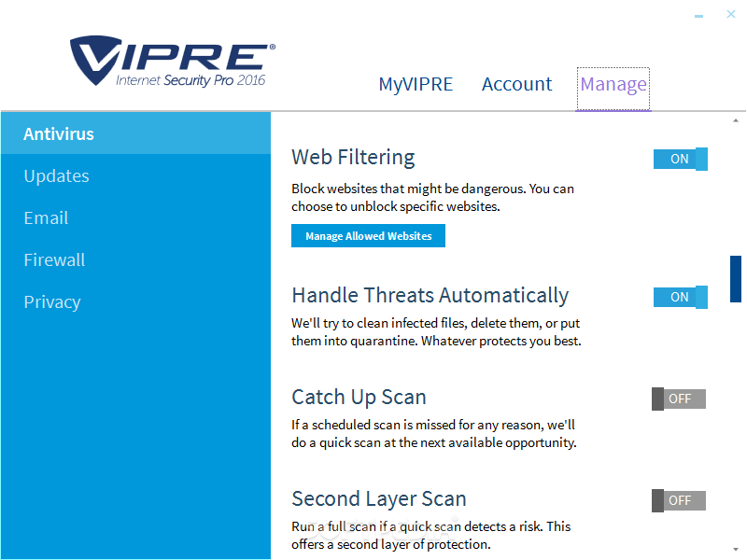Open the MyVIPRE tab
The width and height of the screenshot is (747, 560).
click(x=416, y=84)
